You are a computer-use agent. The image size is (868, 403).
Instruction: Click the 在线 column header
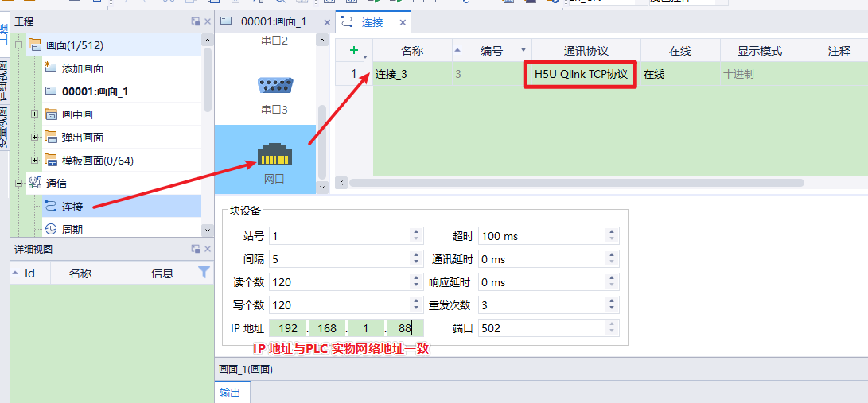(680, 51)
